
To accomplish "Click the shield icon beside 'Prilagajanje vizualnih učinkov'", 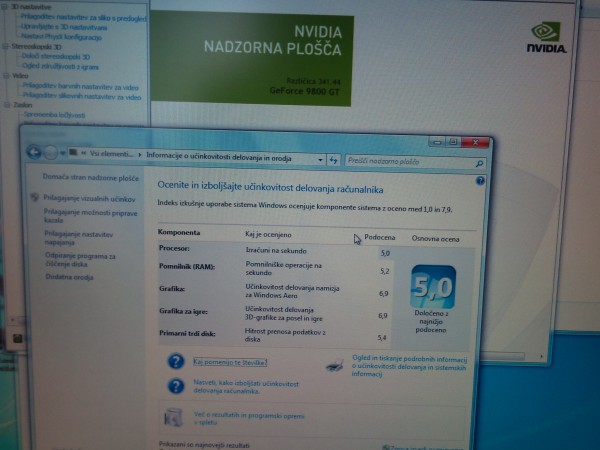I will pos(35,197).
